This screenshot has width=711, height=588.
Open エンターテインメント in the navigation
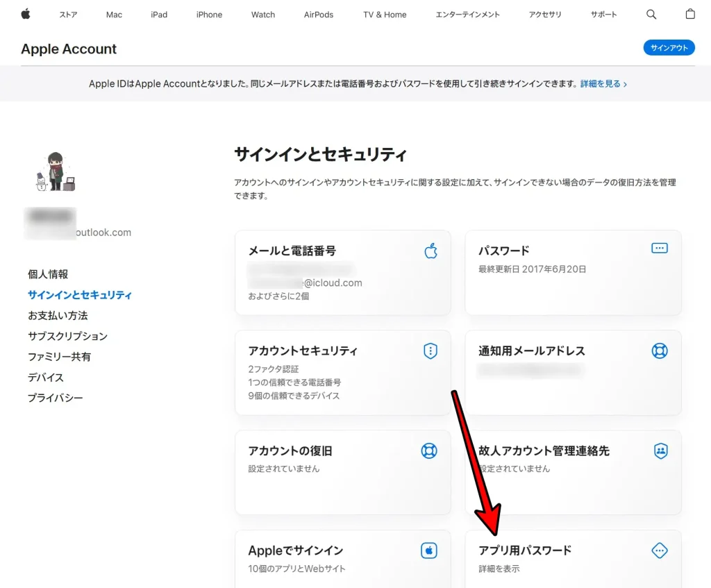pyautogui.click(x=467, y=15)
